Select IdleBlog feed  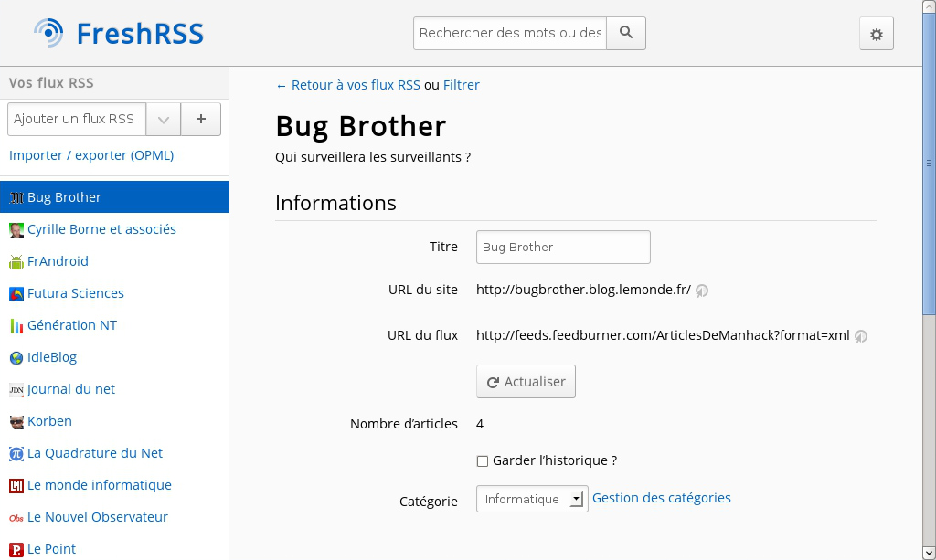pos(114,357)
